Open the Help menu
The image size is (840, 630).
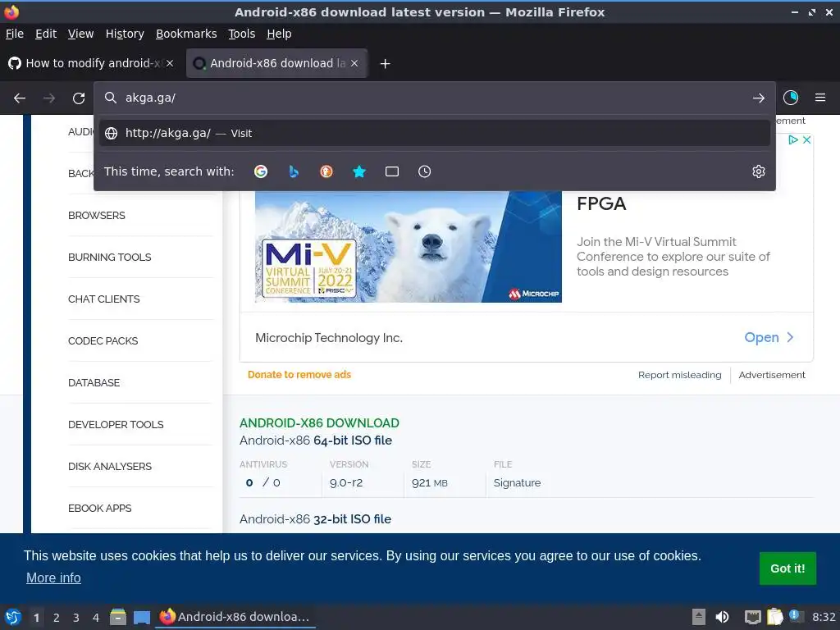tap(279, 34)
